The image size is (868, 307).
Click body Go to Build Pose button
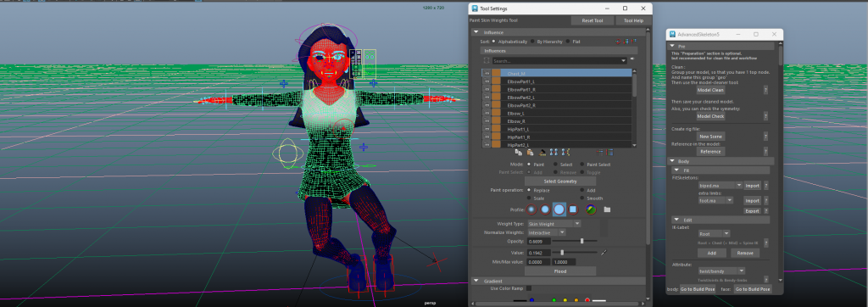(x=697, y=289)
